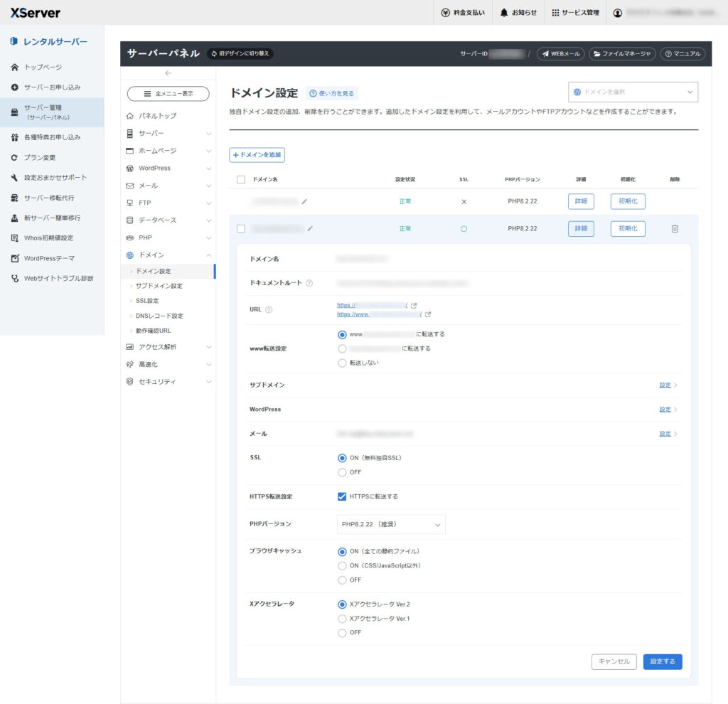This screenshot has height=704, width=728.
Task: Toggle HTTPSに転送する checkbox
Action: coord(342,497)
